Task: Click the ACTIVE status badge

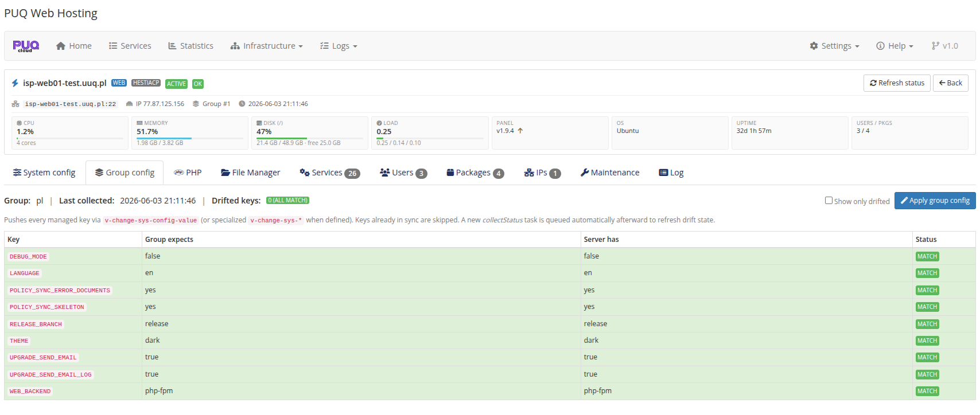Action: 176,84
